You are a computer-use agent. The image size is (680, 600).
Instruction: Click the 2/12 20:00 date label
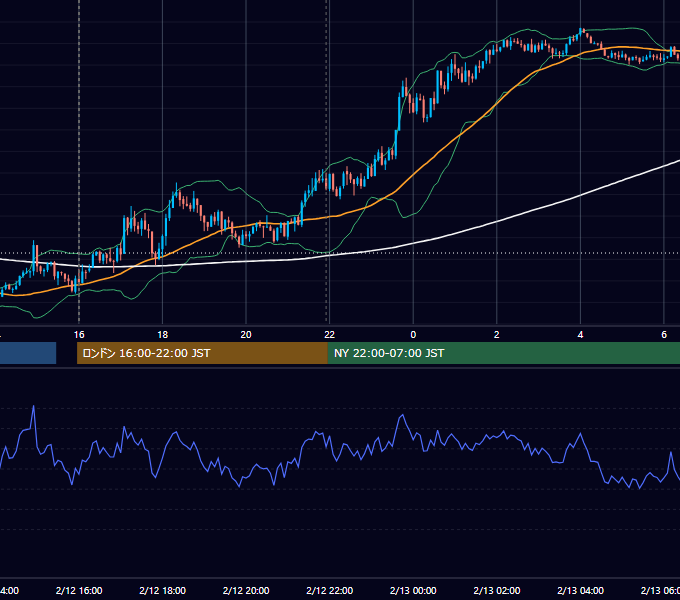[x=246, y=591]
